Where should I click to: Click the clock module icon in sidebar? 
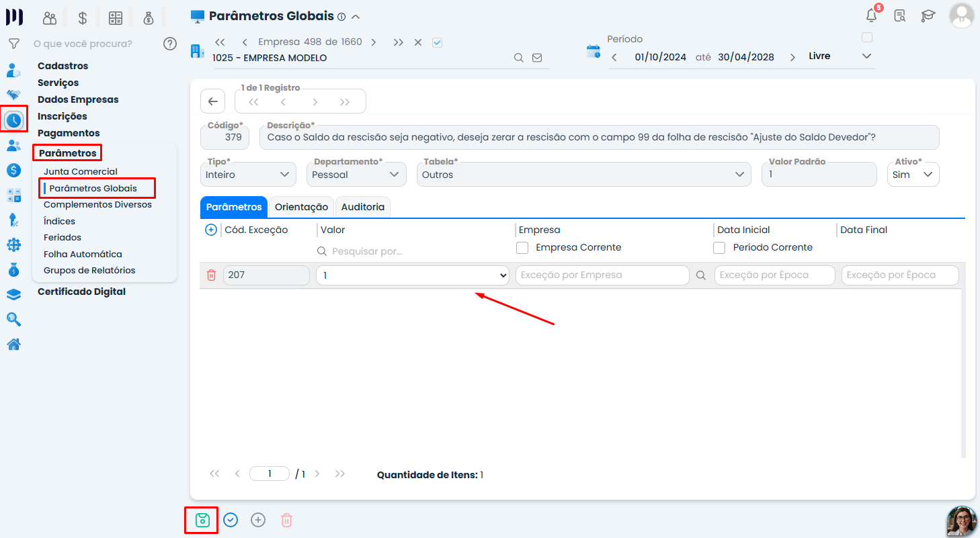[x=13, y=120]
